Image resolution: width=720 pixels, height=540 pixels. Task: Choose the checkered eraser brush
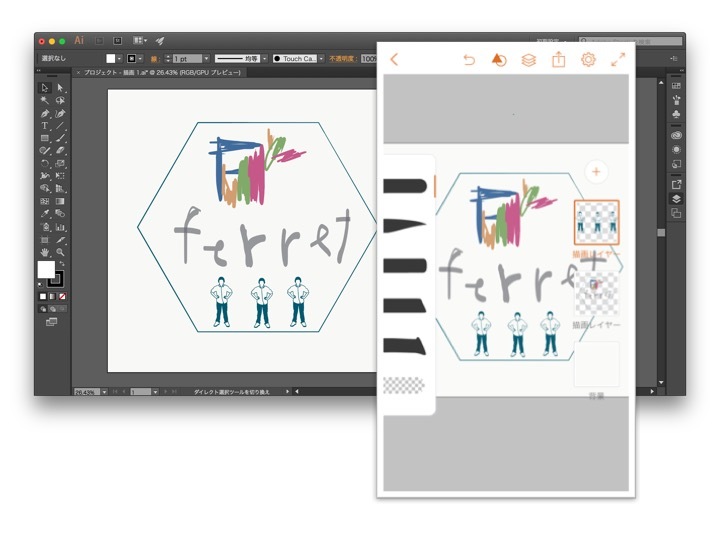pyautogui.click(x=404, y=385)
